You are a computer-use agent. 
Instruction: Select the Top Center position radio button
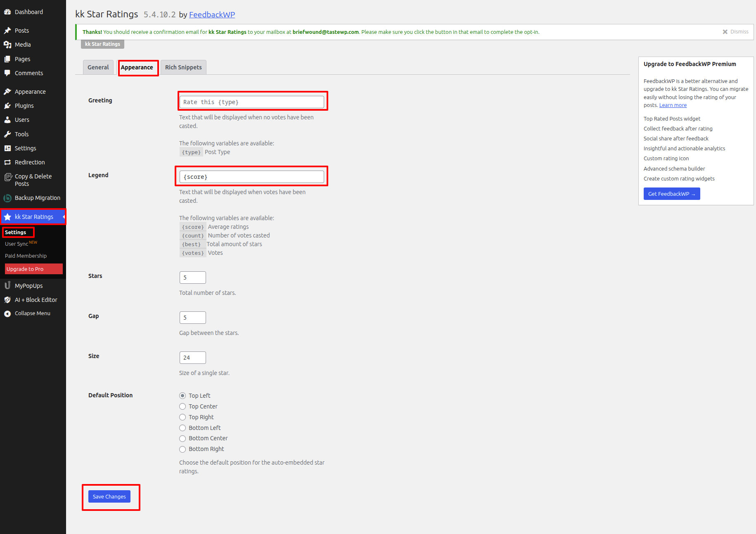(182, 406)
